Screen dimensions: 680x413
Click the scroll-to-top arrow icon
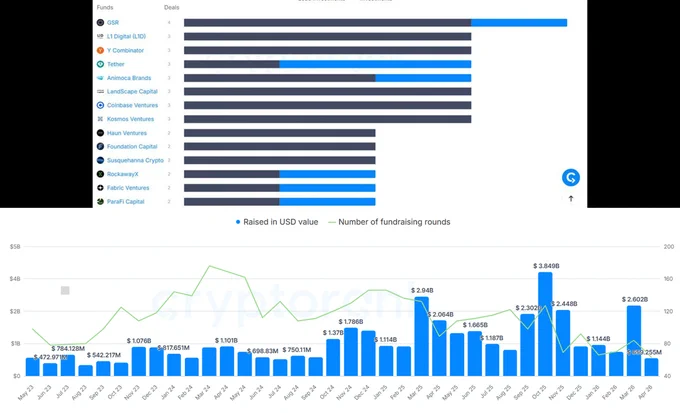point(571,199)
